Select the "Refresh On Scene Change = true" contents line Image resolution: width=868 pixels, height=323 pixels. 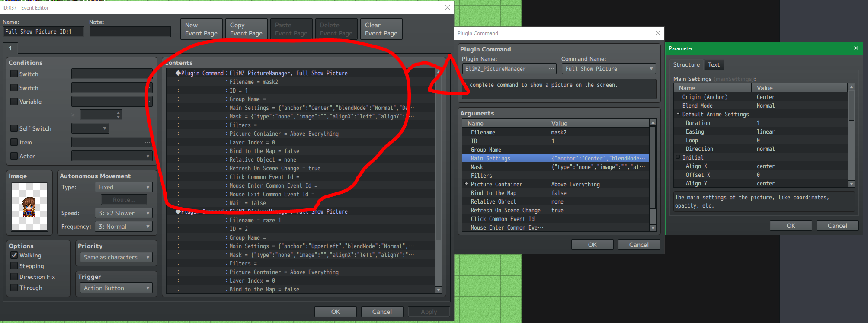[x=301, y=168]
